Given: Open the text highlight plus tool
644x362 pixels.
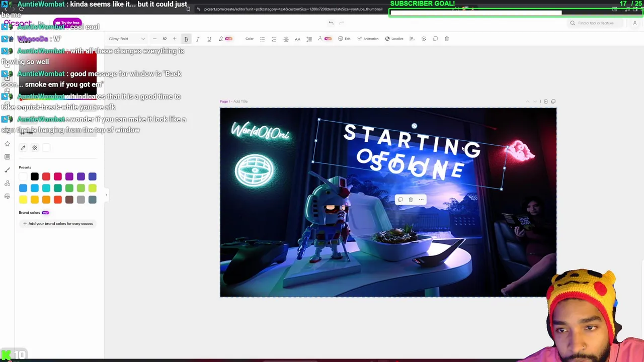Looking at the screenshot, I should pos(225,39).
